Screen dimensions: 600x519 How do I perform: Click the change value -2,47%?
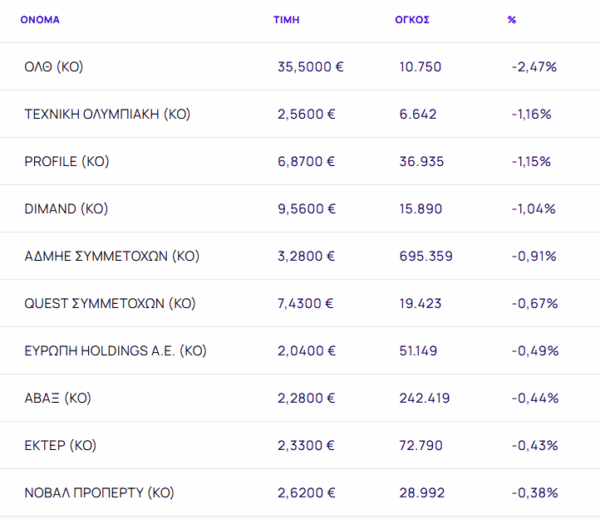[x=534, y=67]
